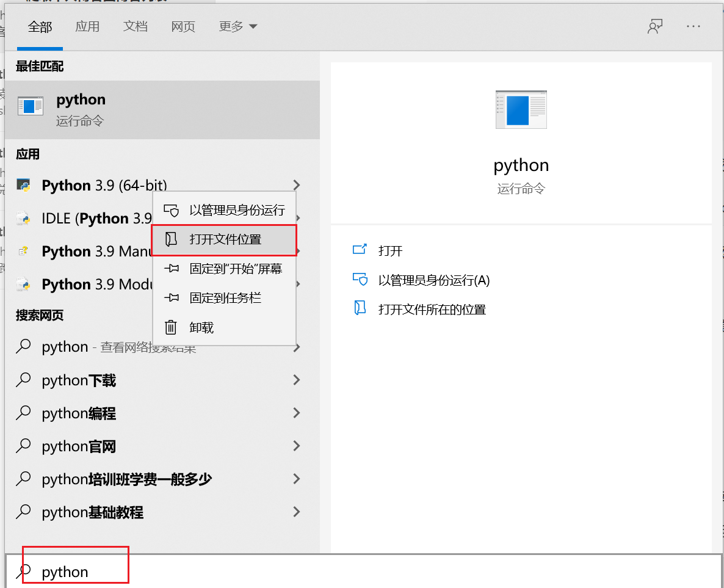This screenshot has width=724, height=588.
Task: Choose 卸载 in context menu
Action: [225, 327]
